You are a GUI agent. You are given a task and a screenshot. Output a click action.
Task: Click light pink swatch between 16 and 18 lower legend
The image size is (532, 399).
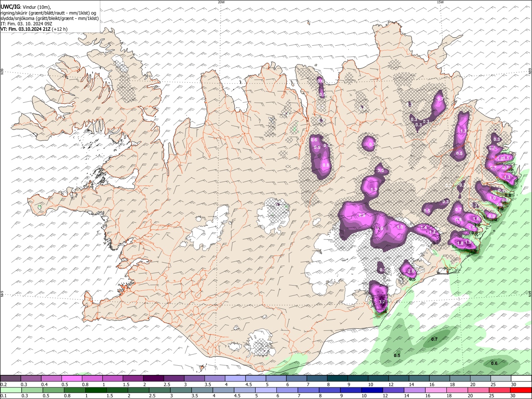click(x=436, y=390)
